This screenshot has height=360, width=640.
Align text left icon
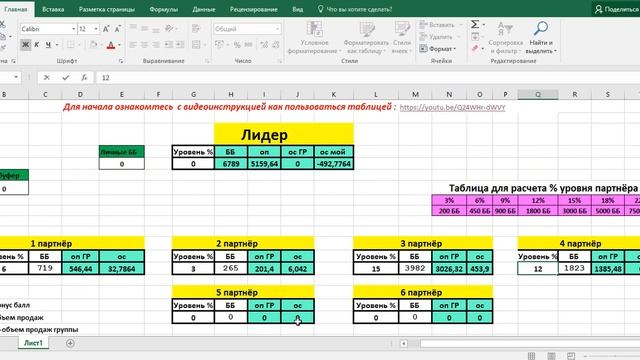[x=133, y=45]
